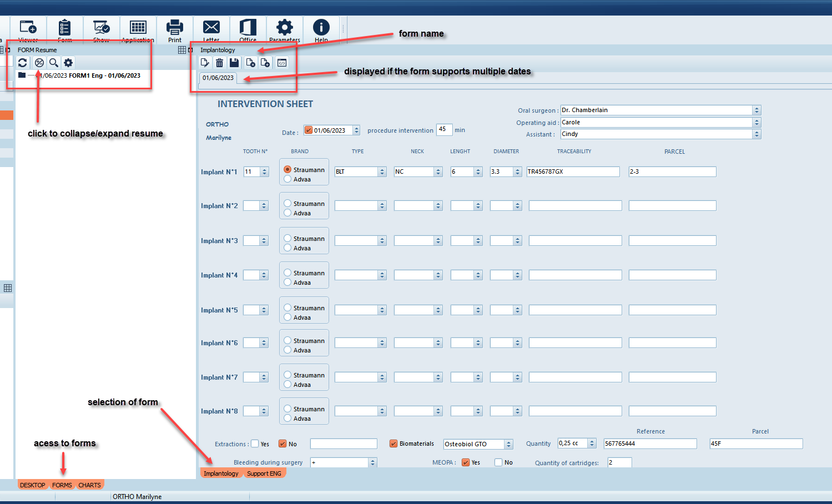Switch to the Support ENG form tab
The image size is (832, 504).
[264, 473]
